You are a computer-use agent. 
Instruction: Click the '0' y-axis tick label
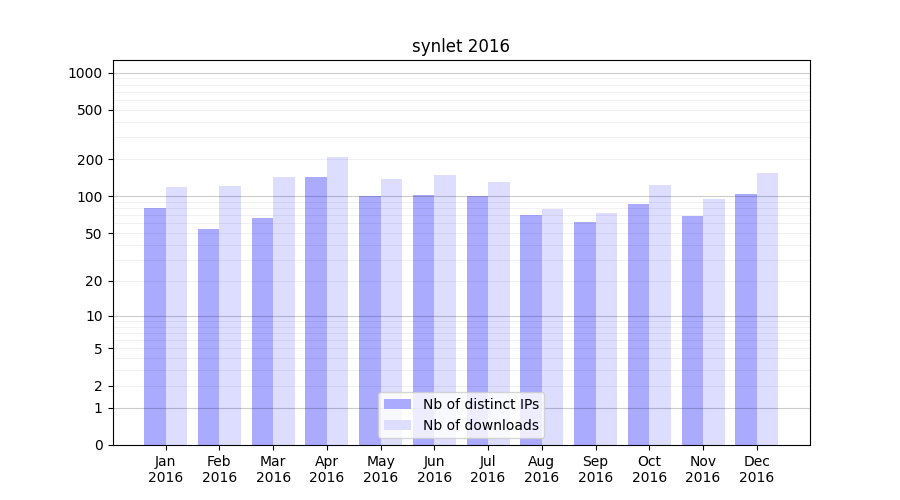98,445
